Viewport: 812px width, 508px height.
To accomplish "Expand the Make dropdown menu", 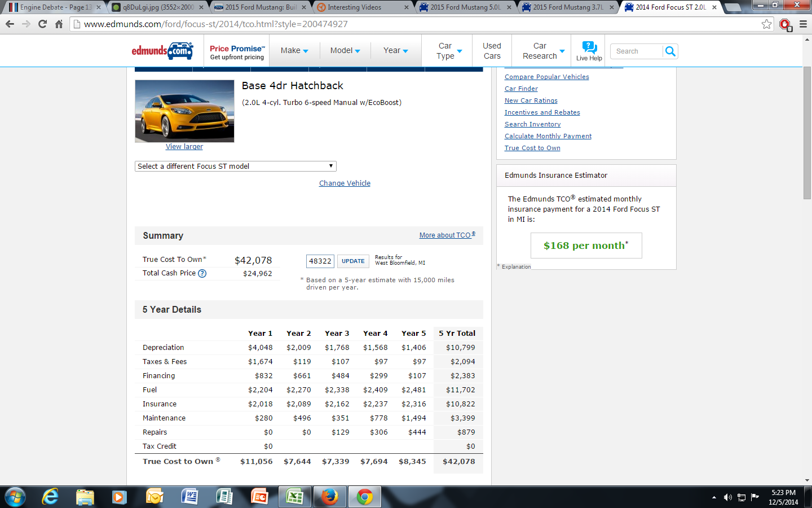I will click(294, 50).
